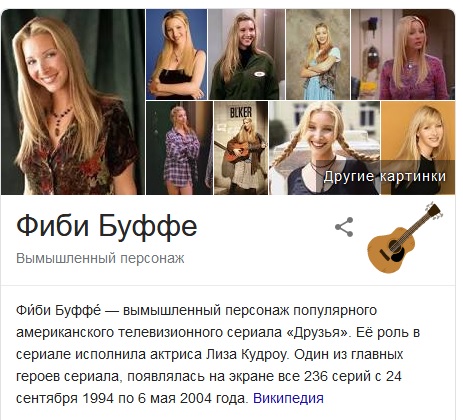Select thumbnail with light blue dress
This screenshot has width=463, height=420.
(x=318, y=54)
